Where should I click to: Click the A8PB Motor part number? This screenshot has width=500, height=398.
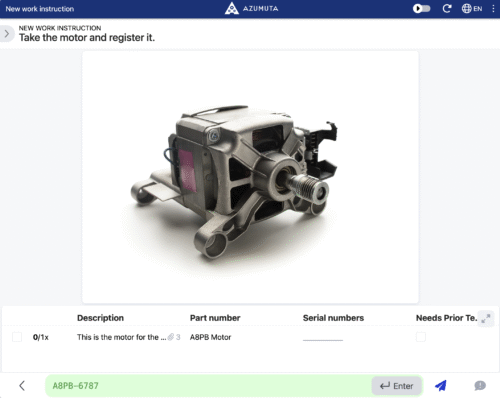210,337
